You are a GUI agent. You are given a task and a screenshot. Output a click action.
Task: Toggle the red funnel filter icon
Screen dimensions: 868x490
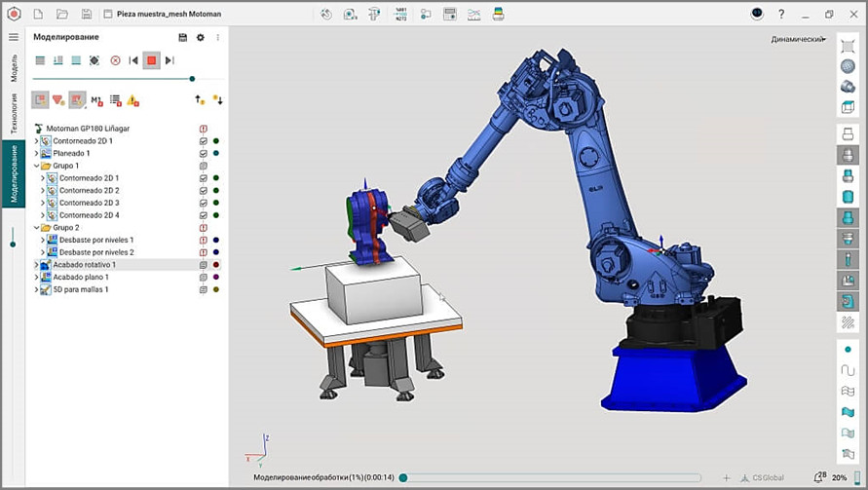coord(58,100)
